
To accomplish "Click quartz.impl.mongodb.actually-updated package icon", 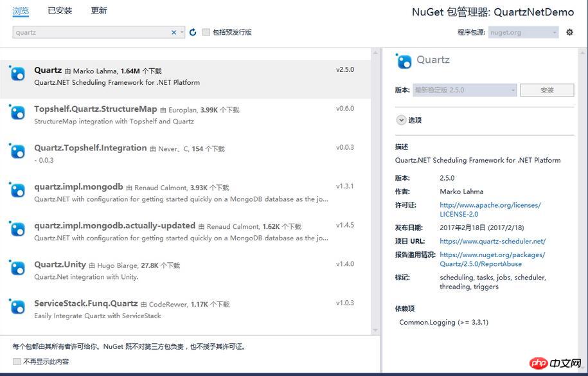I will tap(17, 229).
